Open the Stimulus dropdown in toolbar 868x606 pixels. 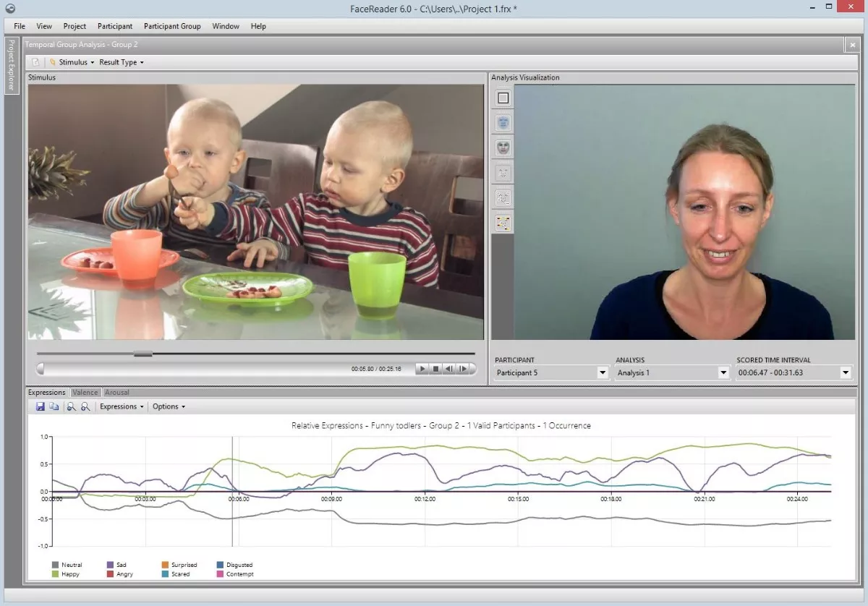point(72,62)
